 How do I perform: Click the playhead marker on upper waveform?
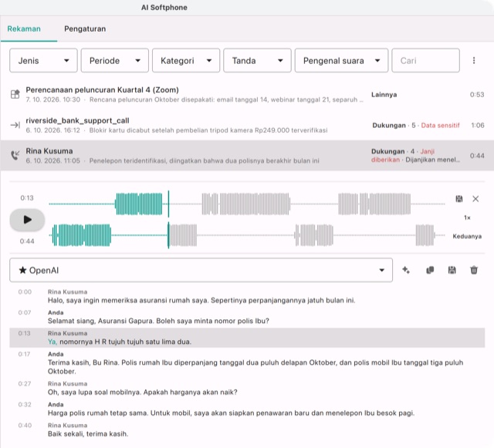coord(168,204)
